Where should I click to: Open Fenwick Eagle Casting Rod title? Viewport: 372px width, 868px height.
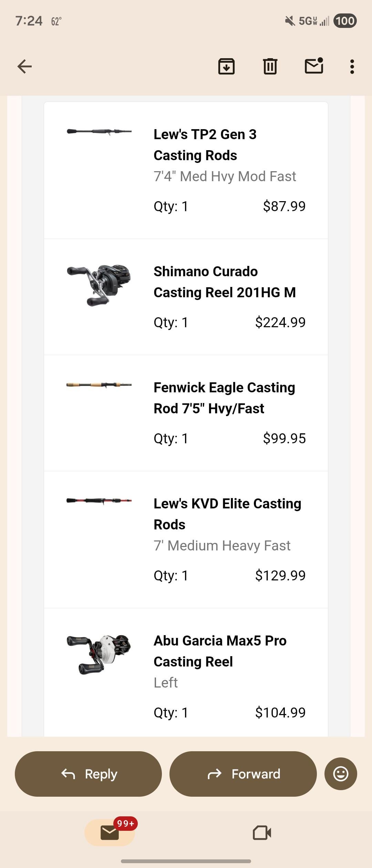(x=224, y=398)
